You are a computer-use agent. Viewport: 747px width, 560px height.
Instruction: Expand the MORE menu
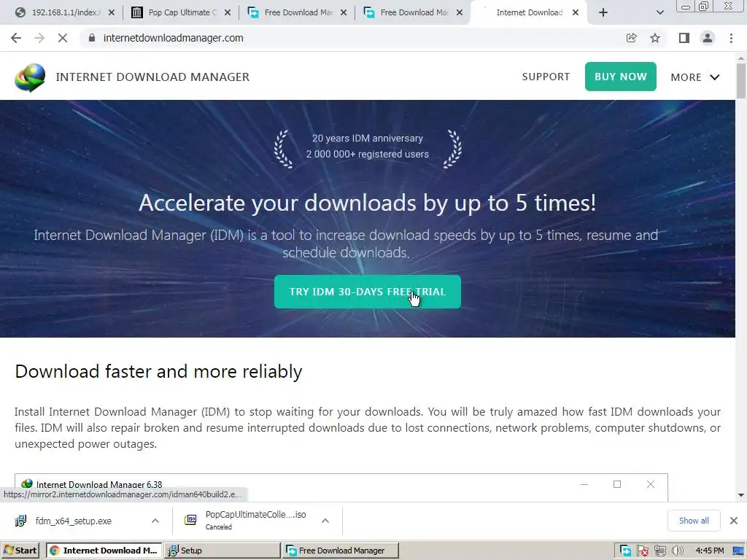(x=695, y=77)
